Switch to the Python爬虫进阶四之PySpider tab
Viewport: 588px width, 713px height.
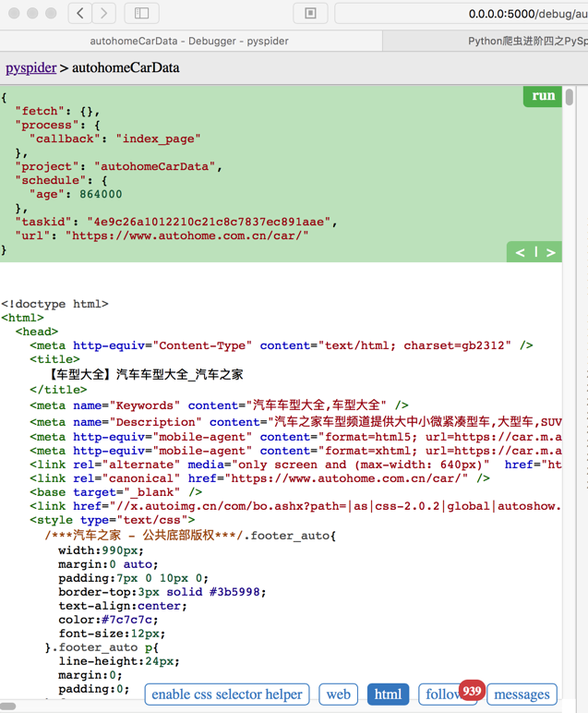[x=486, y=41]
